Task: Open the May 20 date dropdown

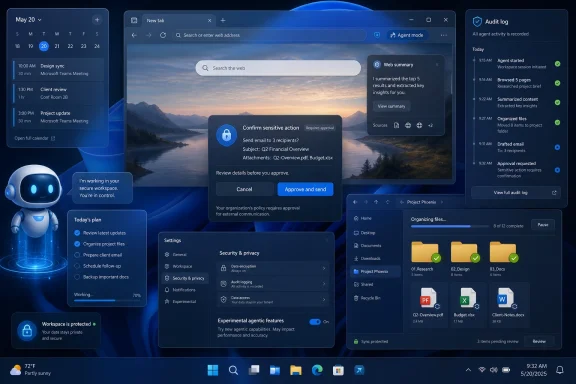Action: (28, 19)
